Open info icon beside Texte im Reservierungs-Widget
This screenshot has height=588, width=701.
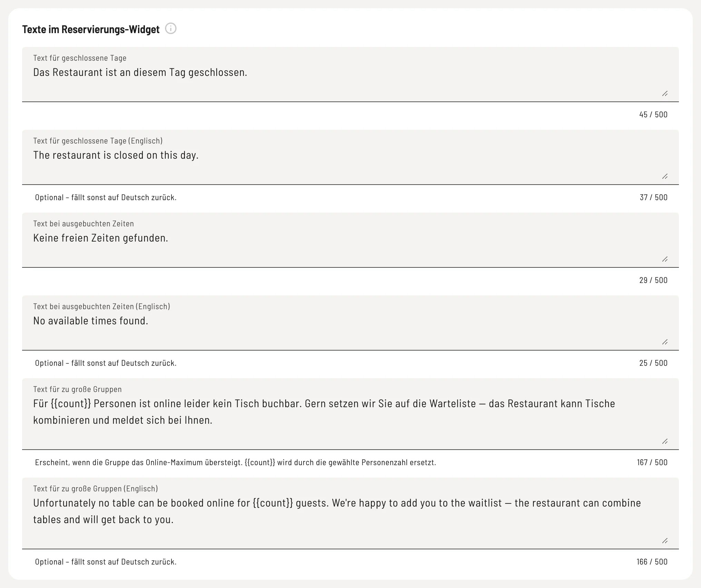coord(171,29)
